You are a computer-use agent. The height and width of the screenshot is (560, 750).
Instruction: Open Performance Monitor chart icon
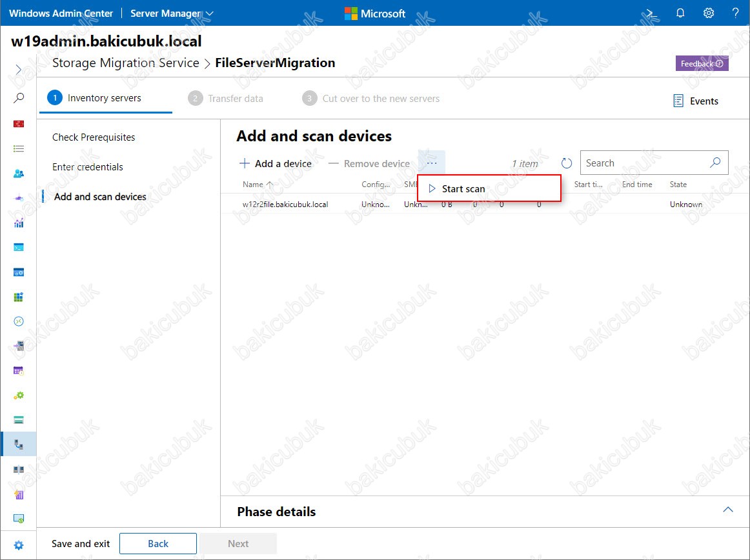pyautogui.click(x=19, y=223)
